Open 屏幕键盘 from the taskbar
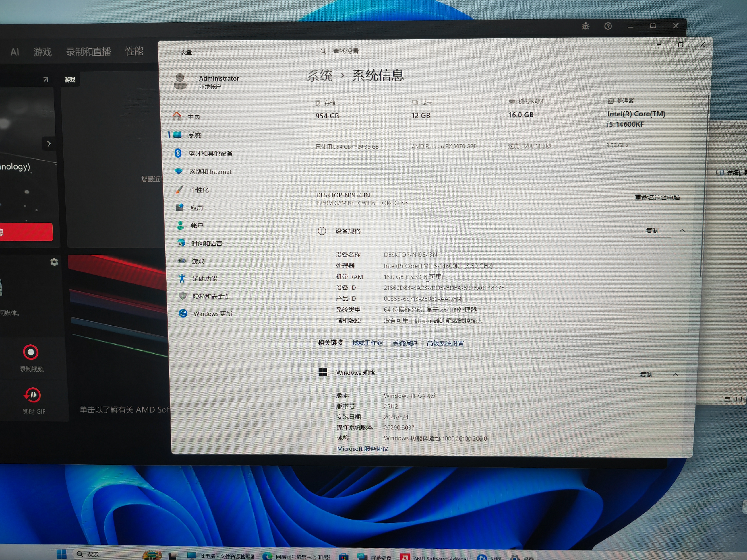Image resolution: width=747 pixels, height=560 pixels. pyautogui.click(x=374, y=557)
